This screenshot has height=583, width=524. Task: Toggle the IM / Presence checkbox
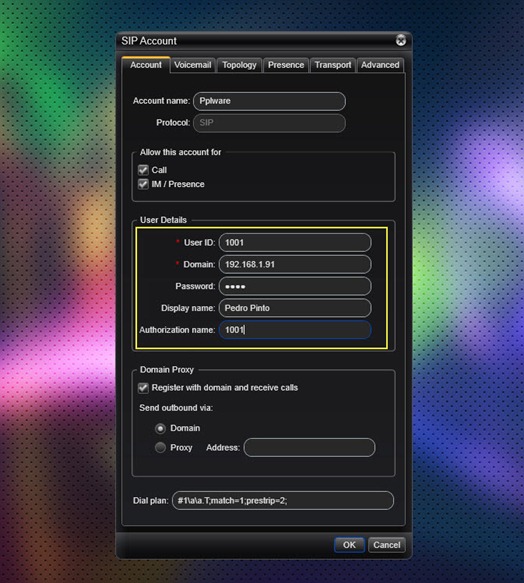point(143,184)
